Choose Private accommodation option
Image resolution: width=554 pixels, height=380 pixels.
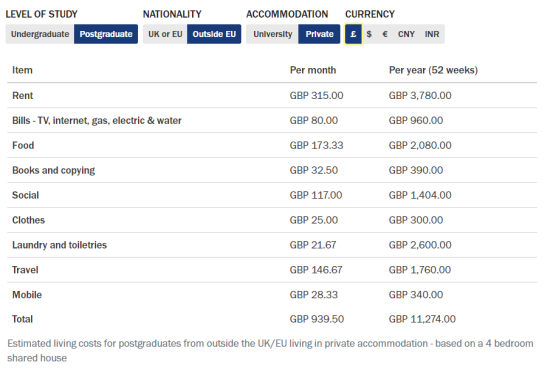pyautogui.click(x=319, y=34)
